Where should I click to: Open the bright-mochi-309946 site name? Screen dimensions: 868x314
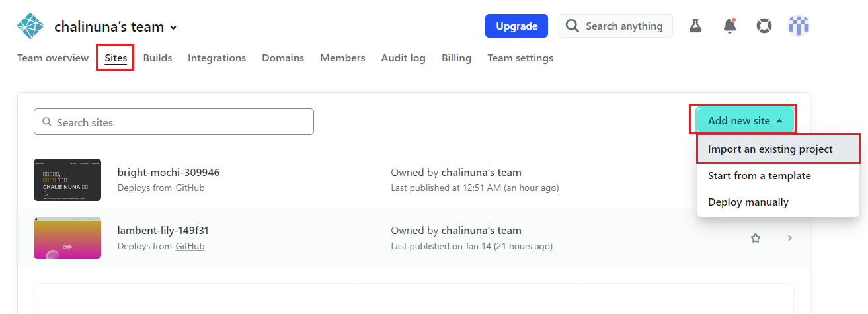pos(169,173)
